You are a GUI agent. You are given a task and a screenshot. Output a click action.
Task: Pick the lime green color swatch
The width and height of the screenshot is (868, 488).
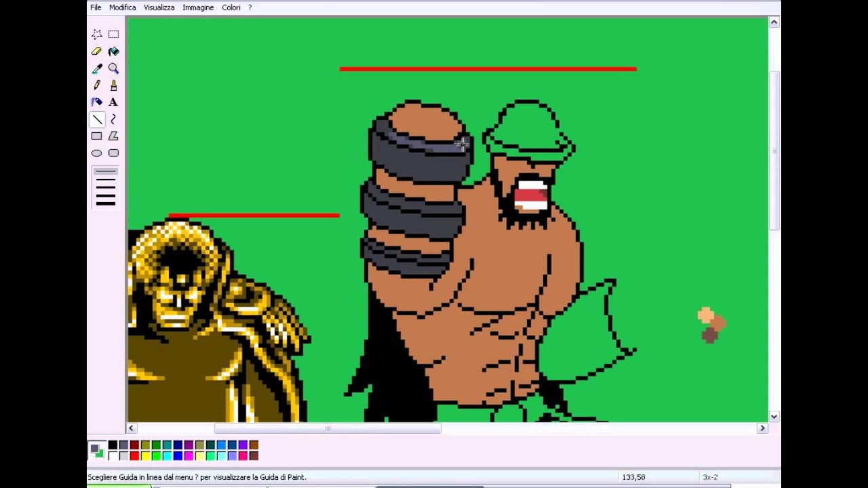click(156, 455)
